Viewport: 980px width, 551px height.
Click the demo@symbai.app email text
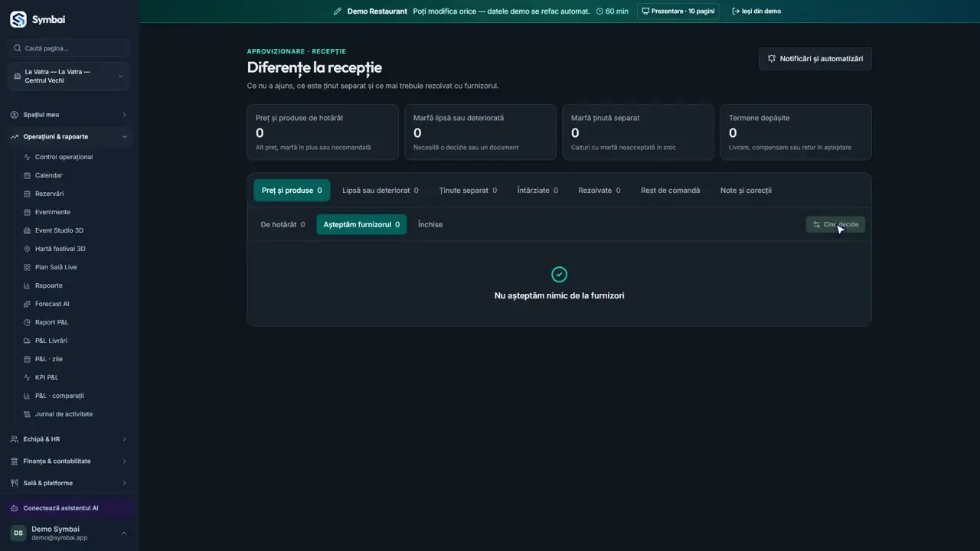(x=59, y=538)
